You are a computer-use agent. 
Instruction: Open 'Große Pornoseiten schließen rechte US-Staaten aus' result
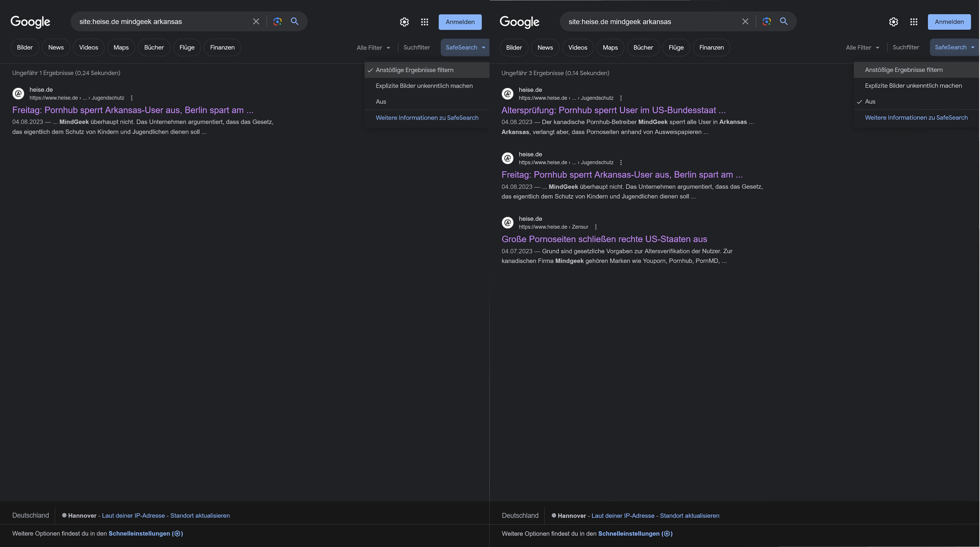(x=604, y=239)
